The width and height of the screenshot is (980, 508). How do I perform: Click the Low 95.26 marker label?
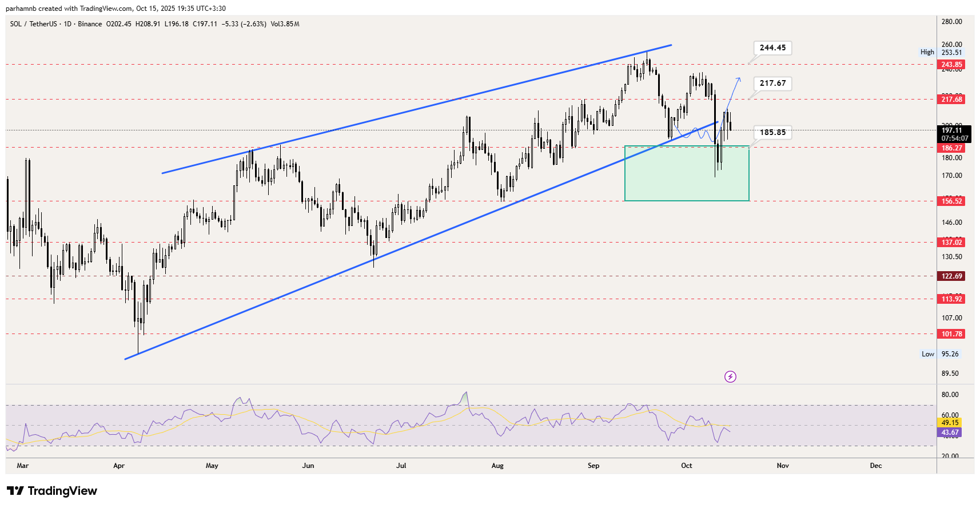click(941, 354)
